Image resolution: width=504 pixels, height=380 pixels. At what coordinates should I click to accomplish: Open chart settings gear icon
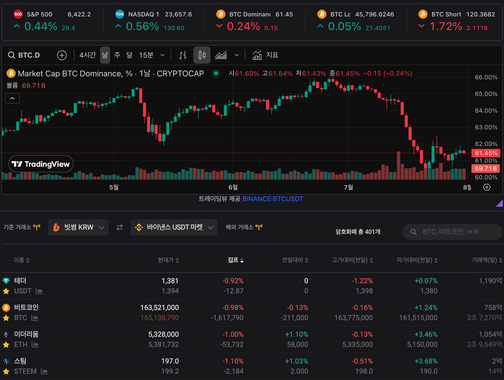487,187
